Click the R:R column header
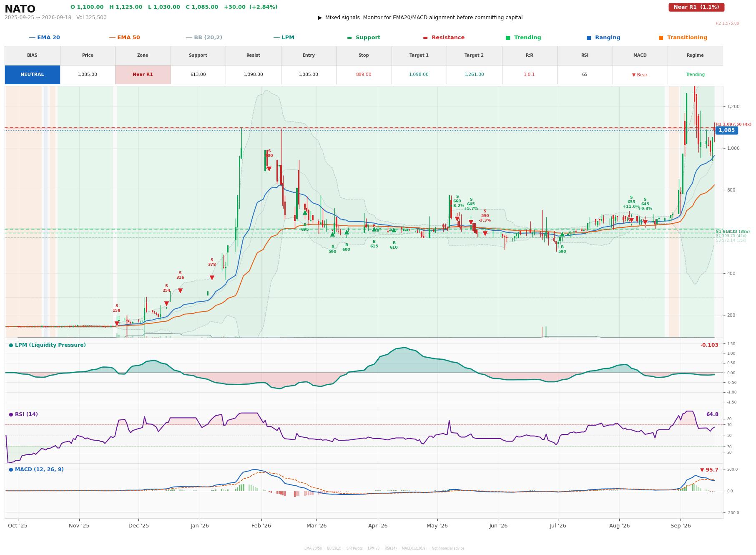 click(x=529, y=55)
